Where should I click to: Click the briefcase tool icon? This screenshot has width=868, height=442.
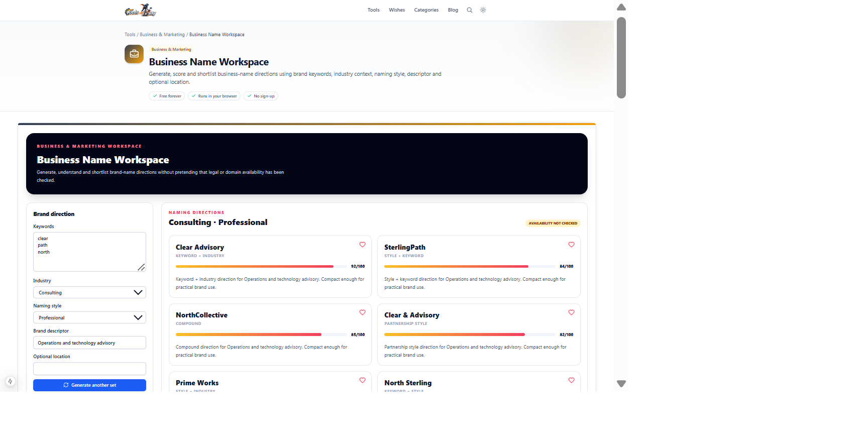coord(134,54)
